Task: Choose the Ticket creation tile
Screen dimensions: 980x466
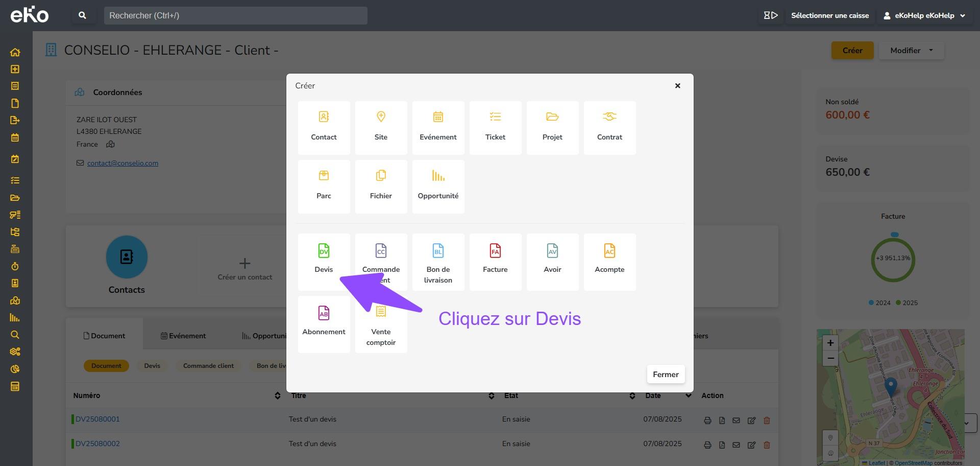Action: 495,127
